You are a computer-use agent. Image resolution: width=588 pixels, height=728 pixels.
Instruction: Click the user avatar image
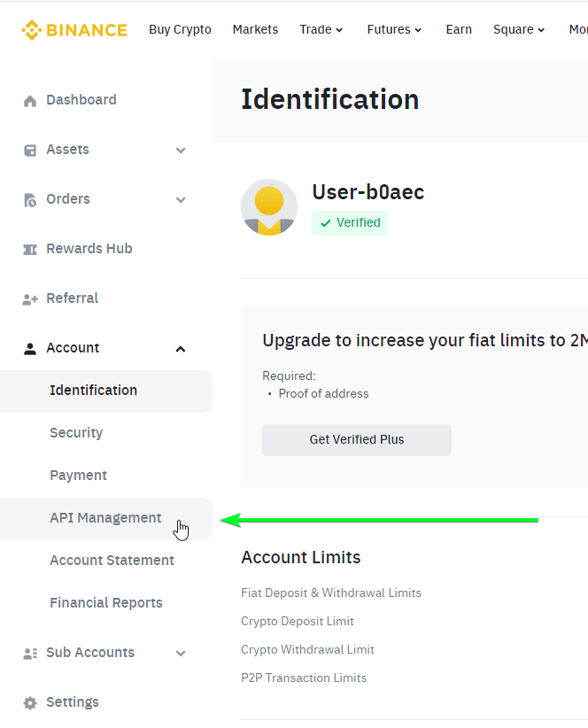(269, 207)
